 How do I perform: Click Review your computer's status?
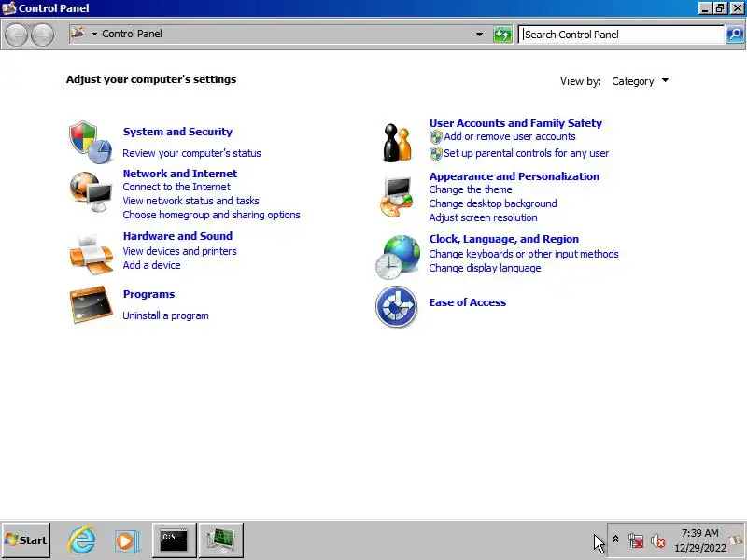191,153
